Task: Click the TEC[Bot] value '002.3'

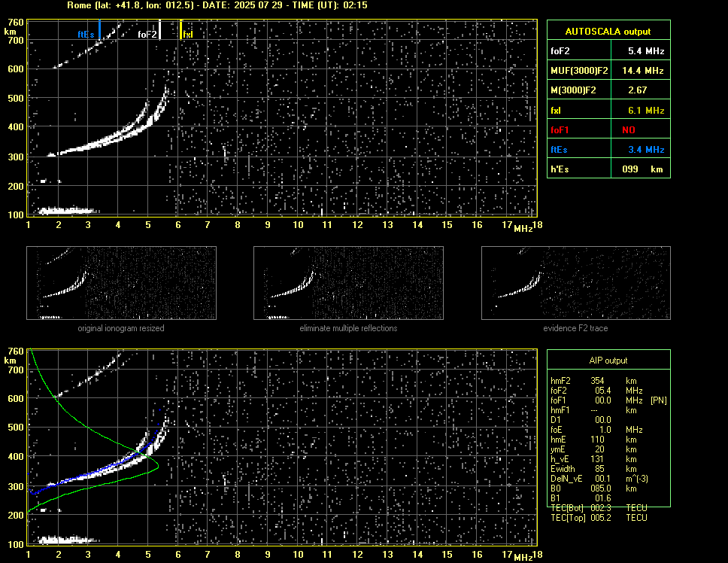Action: click(x=601, y=508)
